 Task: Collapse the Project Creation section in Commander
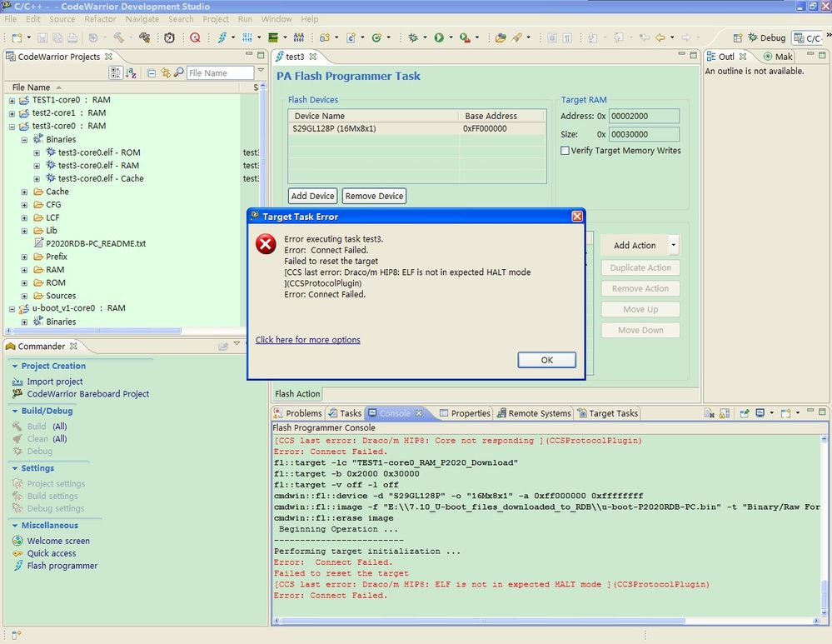point(15,366)
